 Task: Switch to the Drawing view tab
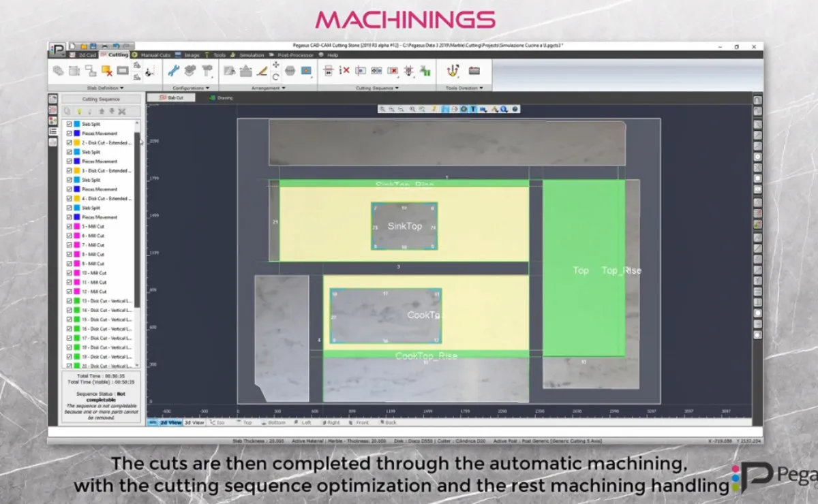220,98
